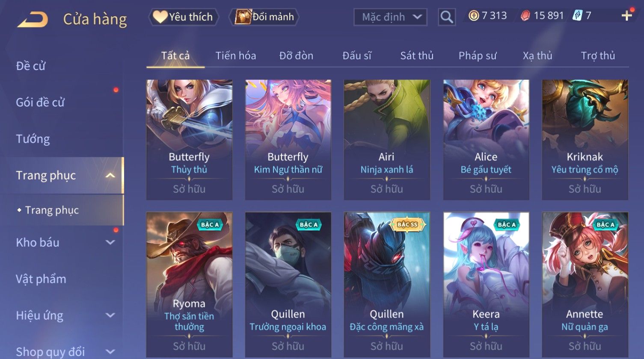This screenshot has width=644, height=359.
Task: Switch to the Pháp sư tab
Action: pyautogui.click(x=478, y=56)
